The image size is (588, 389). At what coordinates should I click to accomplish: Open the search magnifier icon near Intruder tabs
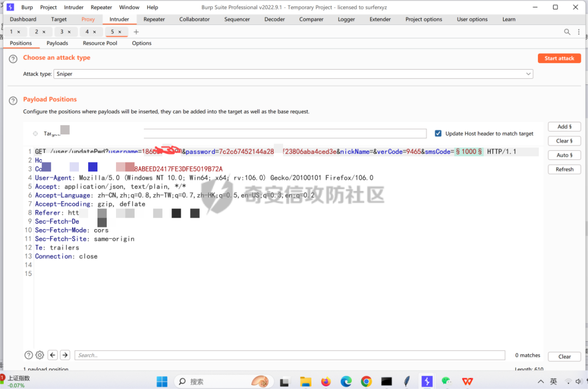pyautogui.click(x=567, y=32)
